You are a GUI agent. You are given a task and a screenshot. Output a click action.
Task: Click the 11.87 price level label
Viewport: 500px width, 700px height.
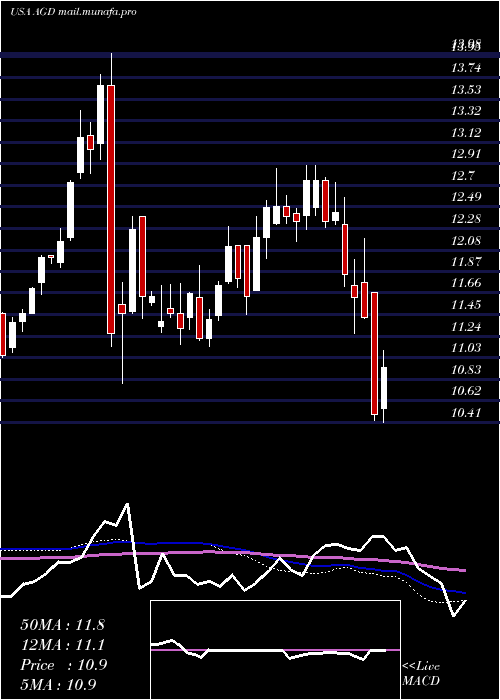(x=467, y=262)
